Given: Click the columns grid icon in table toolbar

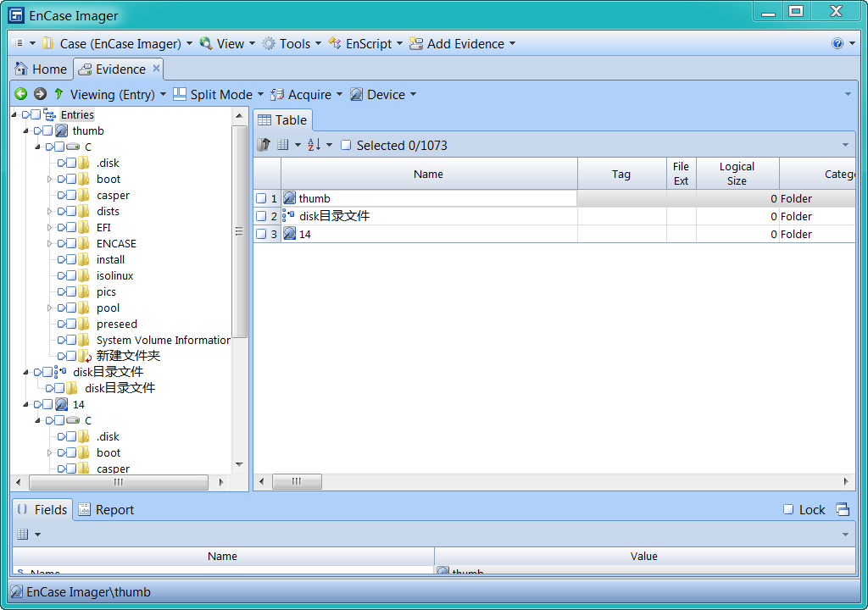Looking at the screenshot, I should [283, 145].
